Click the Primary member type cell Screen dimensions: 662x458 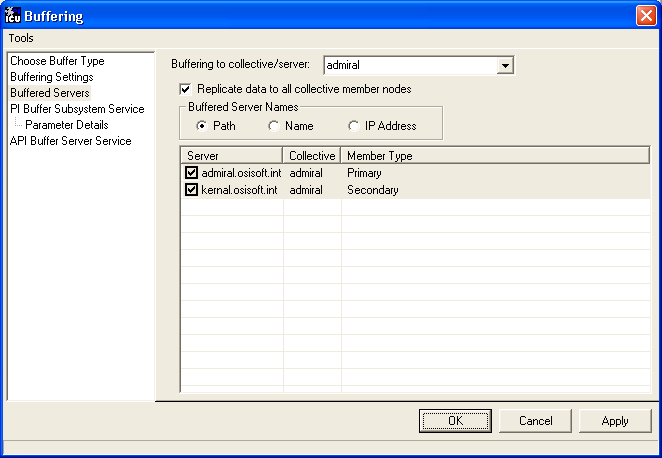click(x=364, y=173)
